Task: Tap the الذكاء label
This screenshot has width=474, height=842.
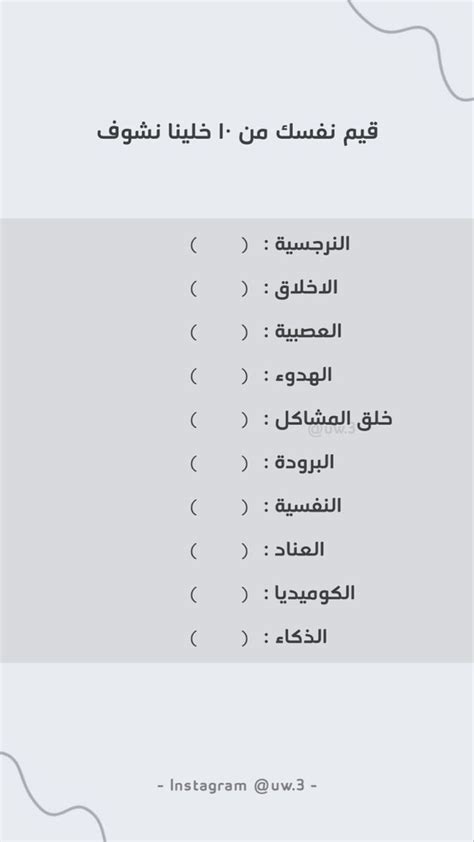Action: click(301, 637)
